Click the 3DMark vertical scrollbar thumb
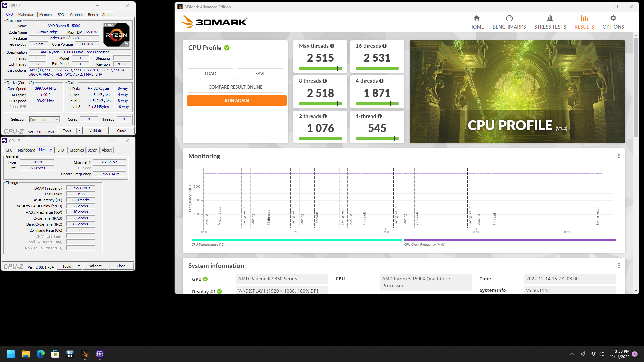Viewport: 644px width, 362px height. 636,87
